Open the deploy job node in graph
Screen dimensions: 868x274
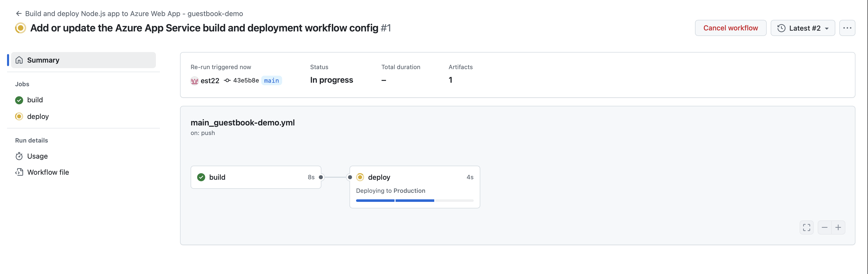[379, 177]
